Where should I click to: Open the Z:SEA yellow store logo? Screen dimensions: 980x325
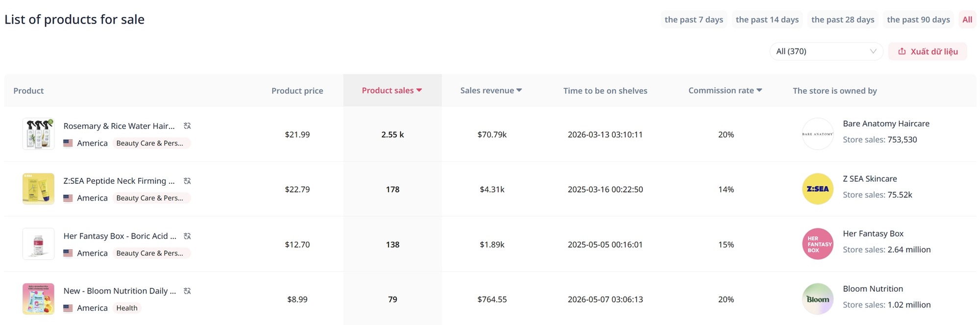818,189
